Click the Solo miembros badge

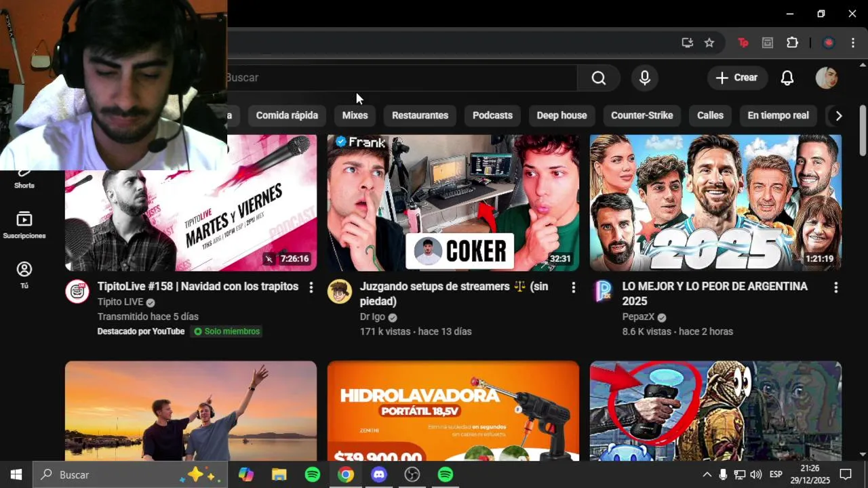[226, 331]
